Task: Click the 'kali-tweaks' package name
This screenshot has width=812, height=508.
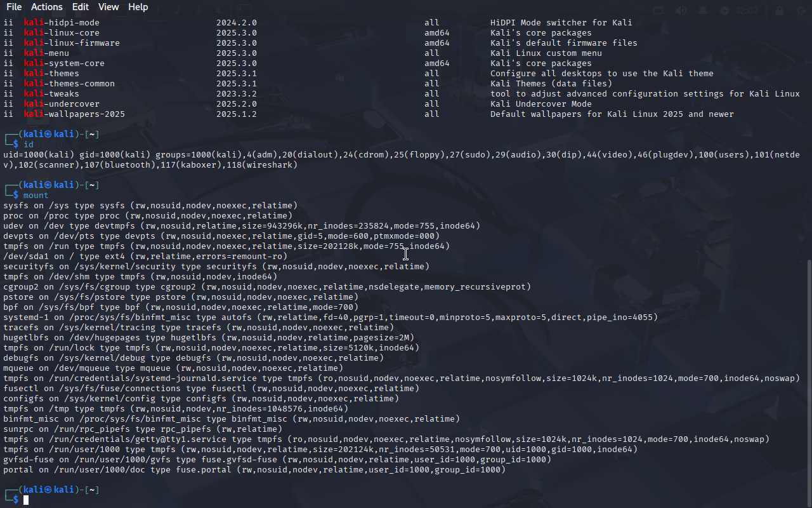Action: tap(51, 94)
